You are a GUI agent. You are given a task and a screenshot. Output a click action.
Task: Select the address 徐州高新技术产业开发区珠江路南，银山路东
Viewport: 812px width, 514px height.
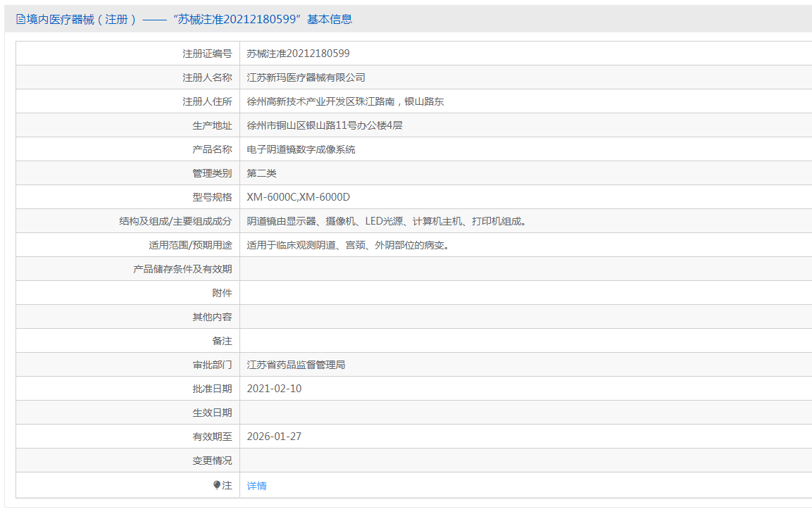pos(345,101)
